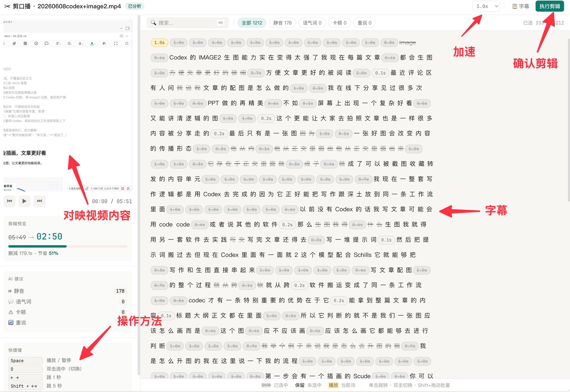This screenshot has width=570, height=392.
Task: Select the 语气词 row under AI 建议
Action: coord(68,301)
